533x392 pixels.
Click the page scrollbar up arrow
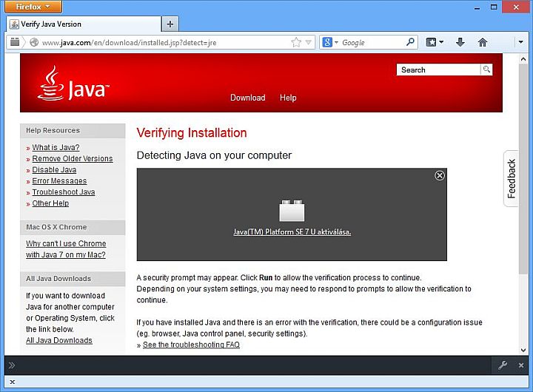pyautogui.click(x=523, y=59)
